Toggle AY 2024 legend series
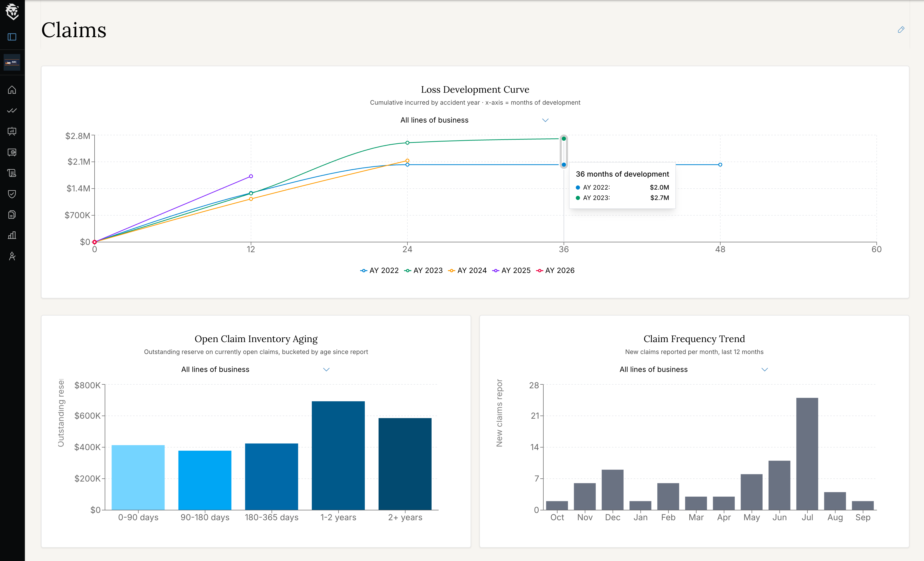 pyautogui.click(x=467, y=271)
